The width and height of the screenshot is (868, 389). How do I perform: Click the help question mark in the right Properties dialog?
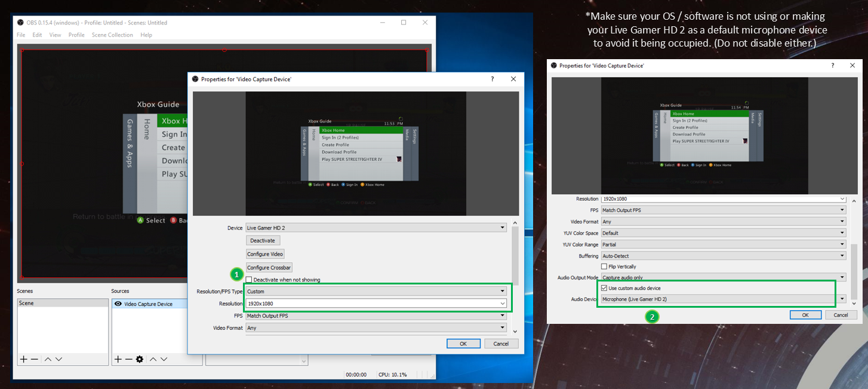pos(834,65)
